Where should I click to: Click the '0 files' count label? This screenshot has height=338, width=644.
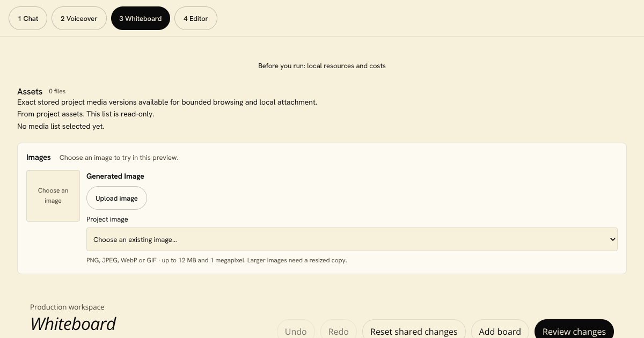point(57,92)
